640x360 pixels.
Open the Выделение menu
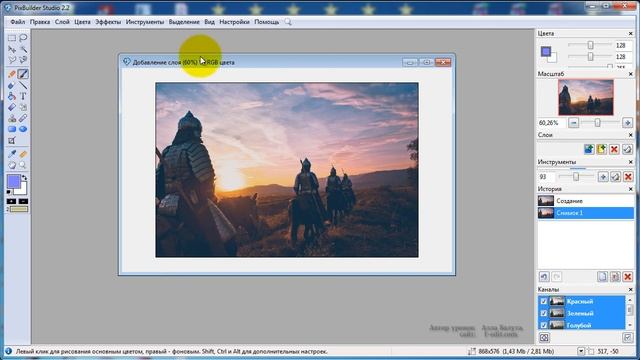pos(184,22)
